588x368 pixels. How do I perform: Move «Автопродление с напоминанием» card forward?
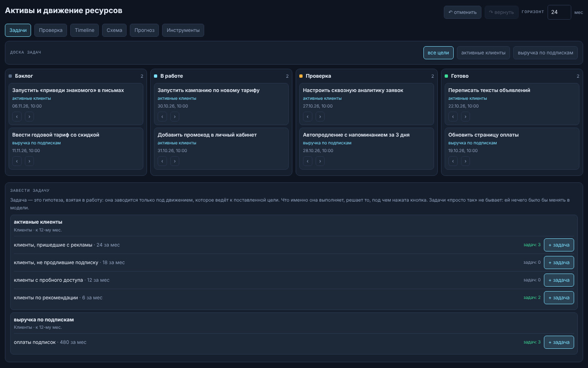320,162
